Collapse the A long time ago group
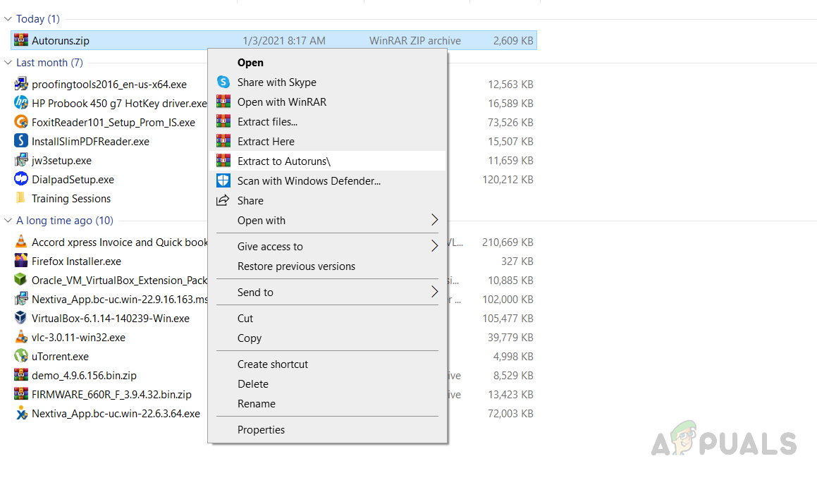Viewport: 817px width, 504px height. click(x=8, y=221)
